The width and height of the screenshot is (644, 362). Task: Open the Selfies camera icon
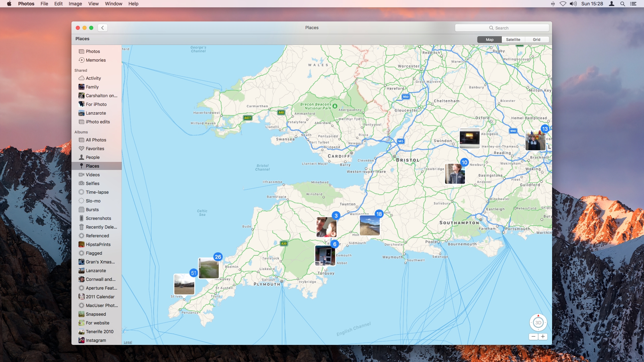click(x=81, y=183)
